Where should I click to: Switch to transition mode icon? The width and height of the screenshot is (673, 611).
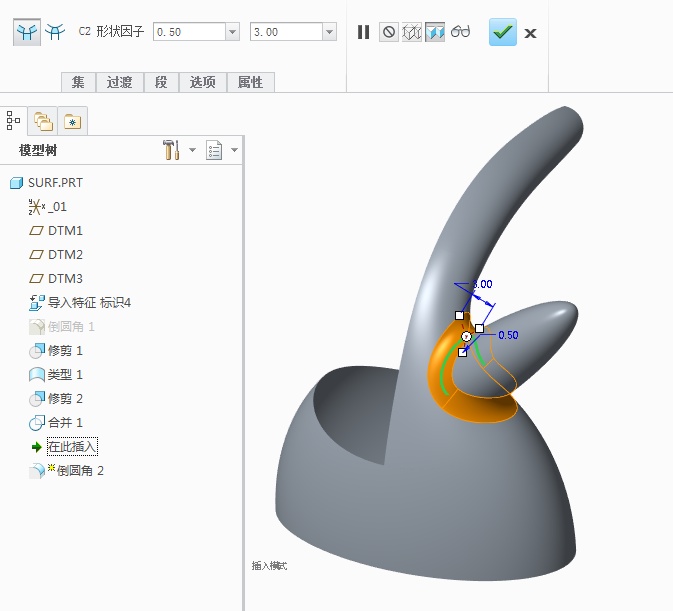tap(54, 32)
